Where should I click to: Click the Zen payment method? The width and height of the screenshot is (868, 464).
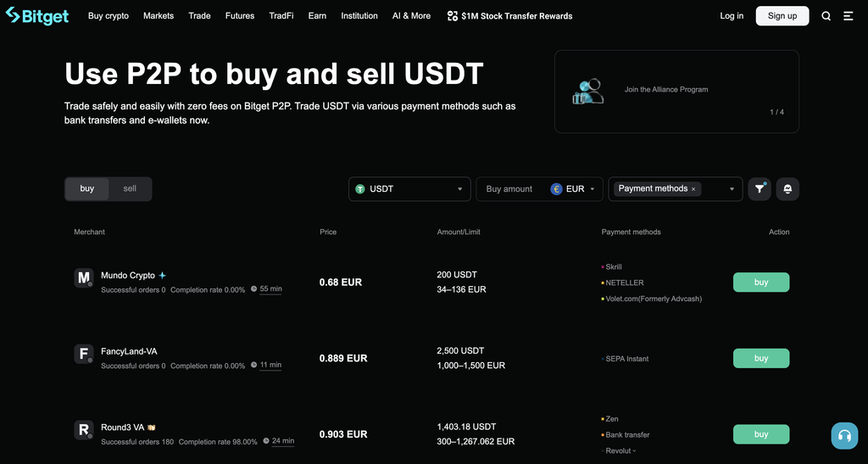612,419
